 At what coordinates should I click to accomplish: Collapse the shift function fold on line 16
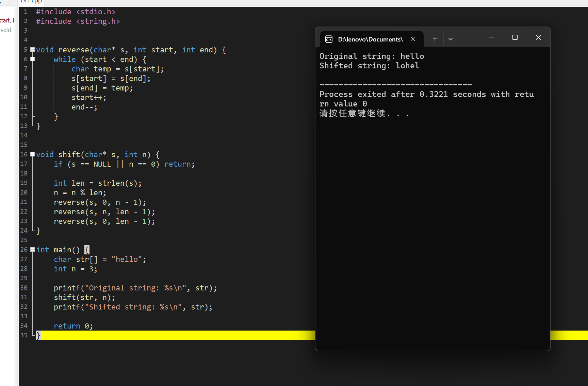(x=33, y=154)
